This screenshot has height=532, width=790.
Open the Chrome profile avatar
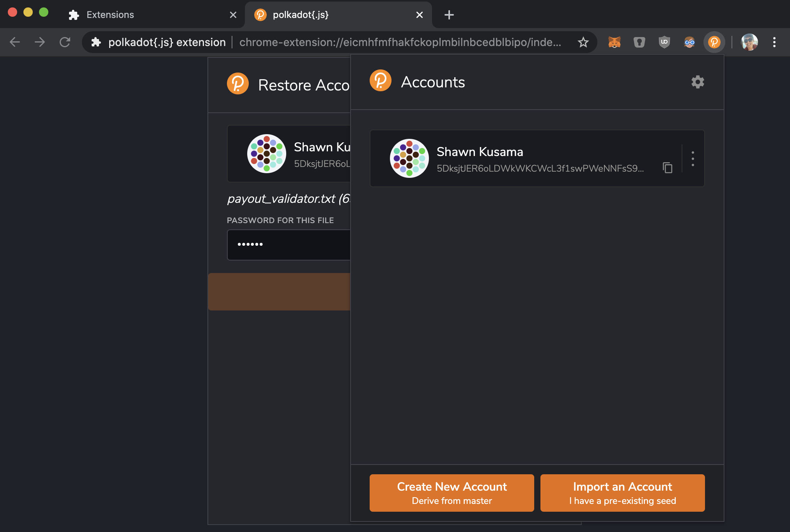[749, 42]
